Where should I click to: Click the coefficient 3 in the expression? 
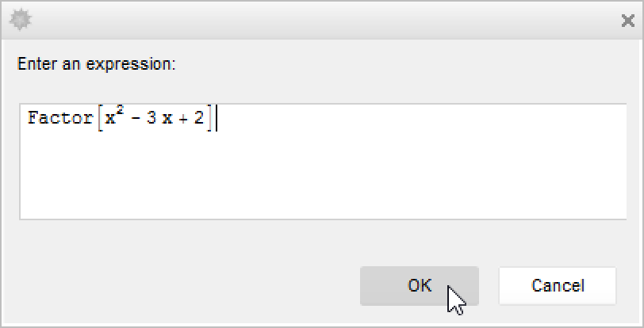tap(151, 120)
